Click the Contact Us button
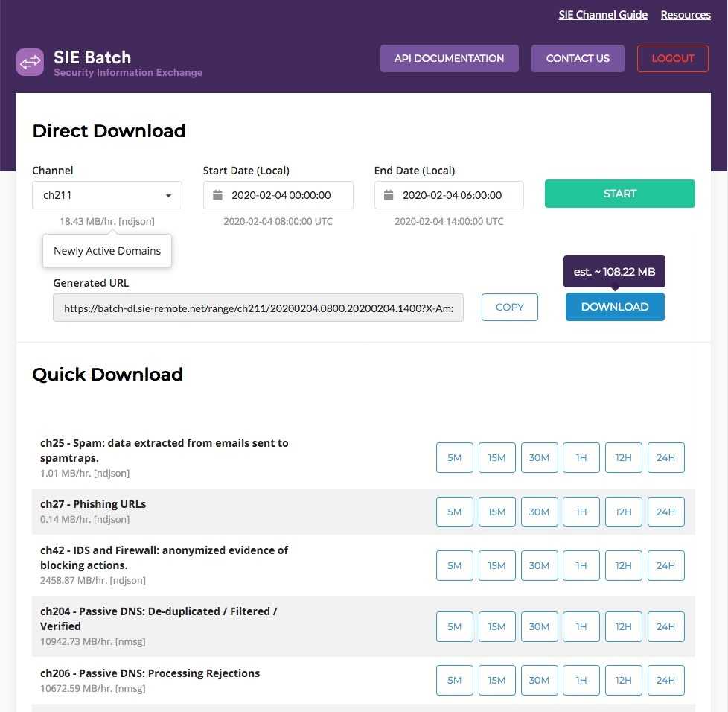 coord(578,58)
